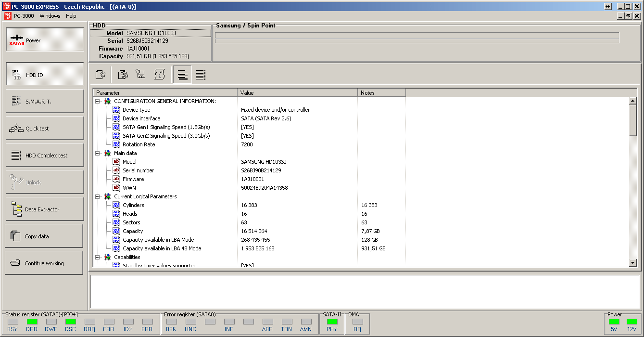This screenshot has width=644, height=337.
Task: Click the SATA0 Power button
Action: 45,40
